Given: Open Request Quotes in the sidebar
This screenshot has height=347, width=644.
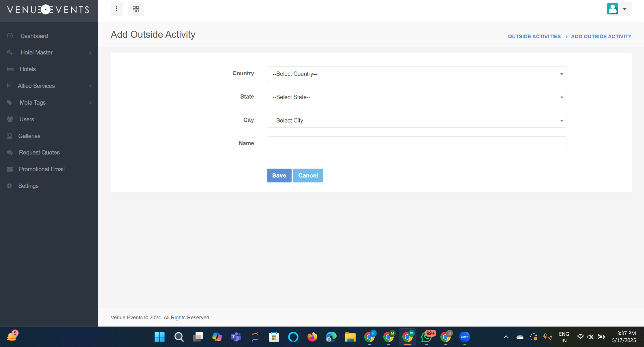Looking at the screenshot, I should click(39, 152).
